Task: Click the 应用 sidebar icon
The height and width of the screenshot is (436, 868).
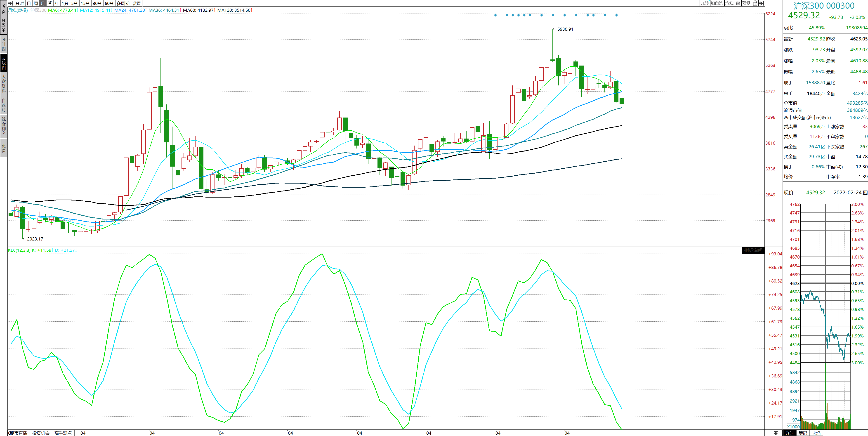Action: point(4,26)
